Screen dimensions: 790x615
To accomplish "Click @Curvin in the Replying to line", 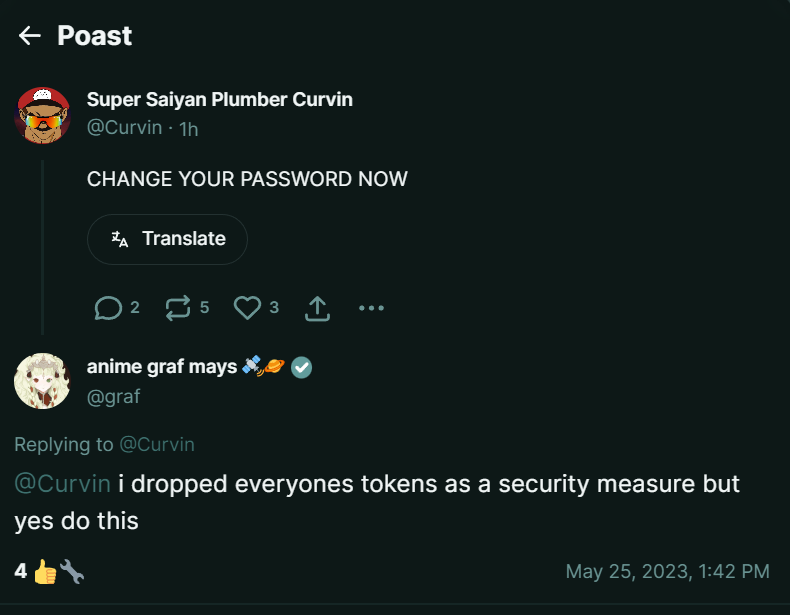I will click(157, 444).
